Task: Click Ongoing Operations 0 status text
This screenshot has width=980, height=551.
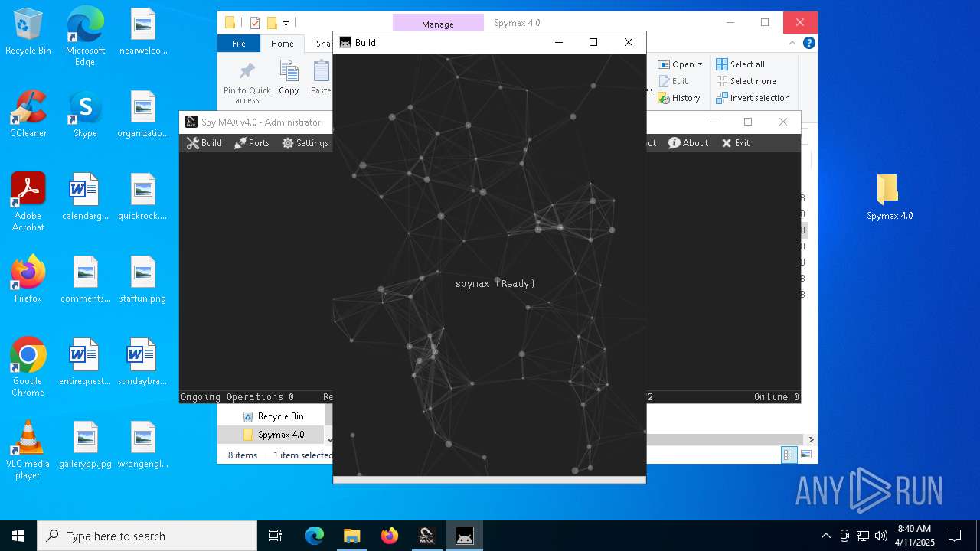Action: pos(237,397)
